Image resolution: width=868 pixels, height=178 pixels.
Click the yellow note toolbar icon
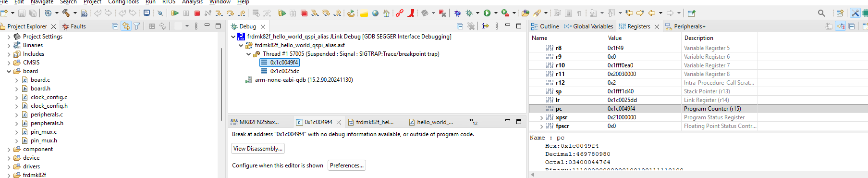coord(364,13)
